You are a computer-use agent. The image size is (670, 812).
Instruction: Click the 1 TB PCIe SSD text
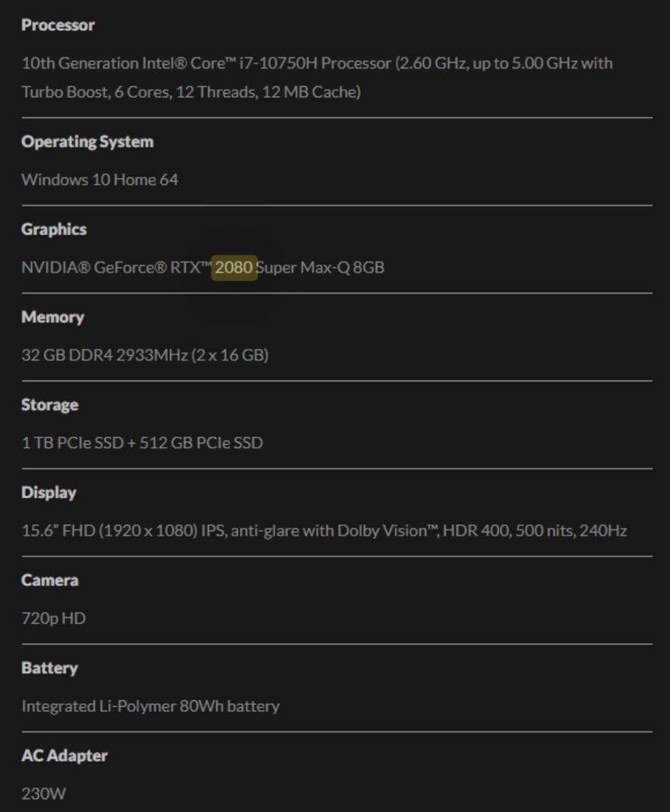click(x=72, y=442)
